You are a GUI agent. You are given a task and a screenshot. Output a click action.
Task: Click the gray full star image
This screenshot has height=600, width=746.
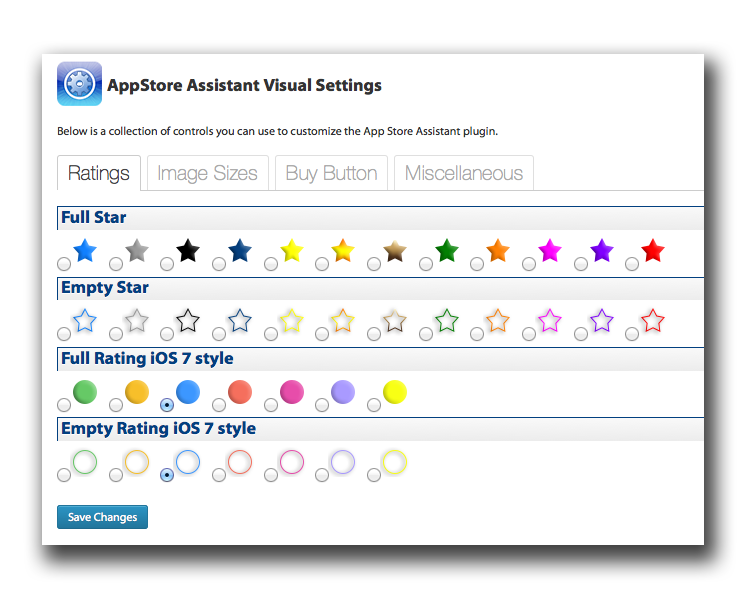(x=137, y=250)
